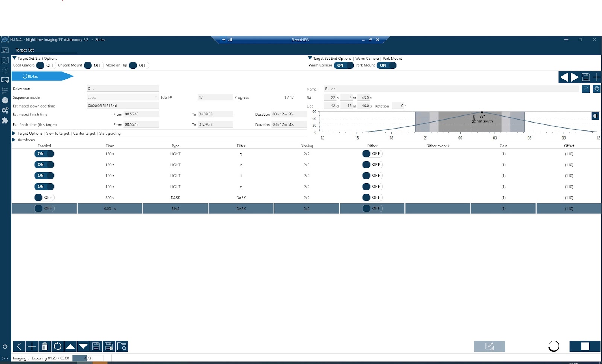Image resolution: width=602 pixels, height=364 pixels.
Task: Turn off the Park Mount switch
Action: (386, 65)
